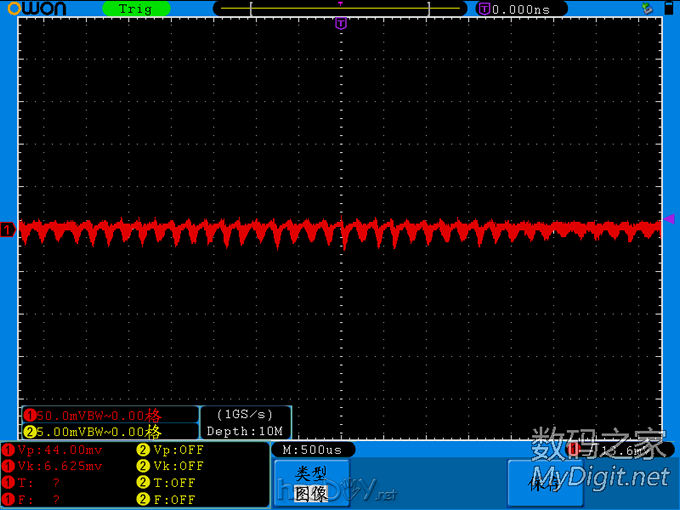The height and width of the screenshot is (510, 680).
Task: Click the purple trigger level arrow
Action: tap(670, 219)
